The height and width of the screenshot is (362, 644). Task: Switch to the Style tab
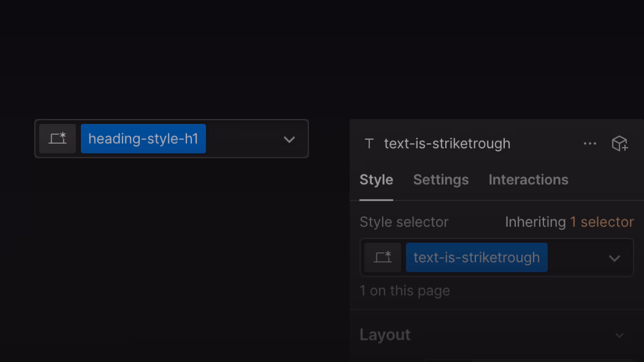[376, 180]
